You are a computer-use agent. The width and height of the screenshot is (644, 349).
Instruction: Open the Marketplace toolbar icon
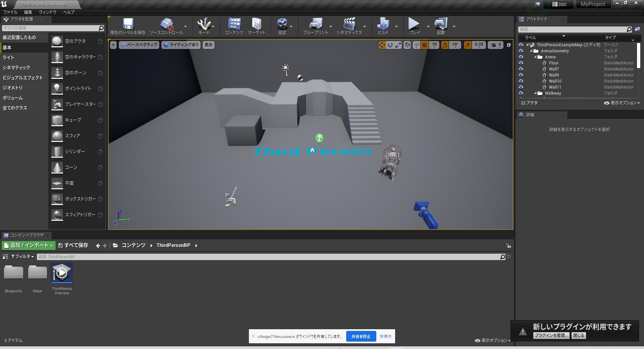(x=256, y=24)
